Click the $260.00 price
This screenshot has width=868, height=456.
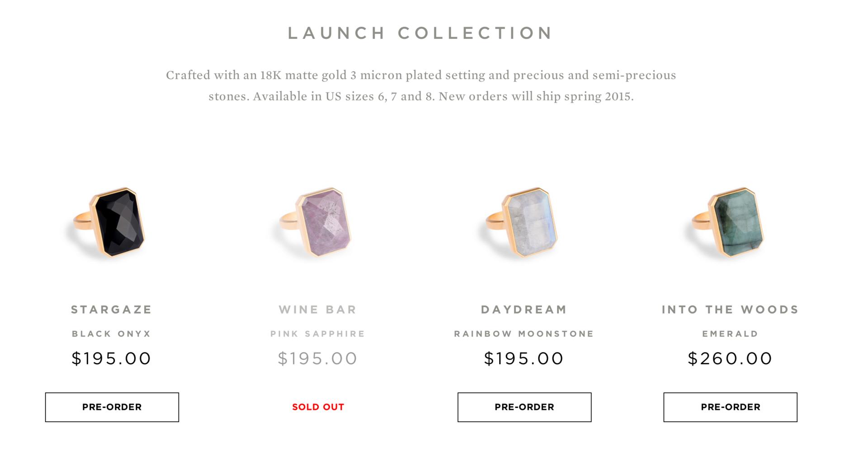point(730,359)
